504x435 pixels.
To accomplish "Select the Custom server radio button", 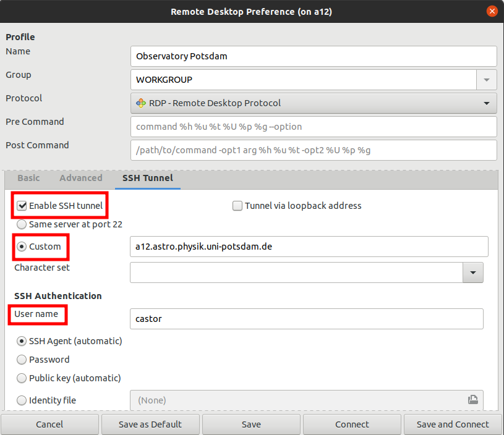I will click(x=22, y=247).
